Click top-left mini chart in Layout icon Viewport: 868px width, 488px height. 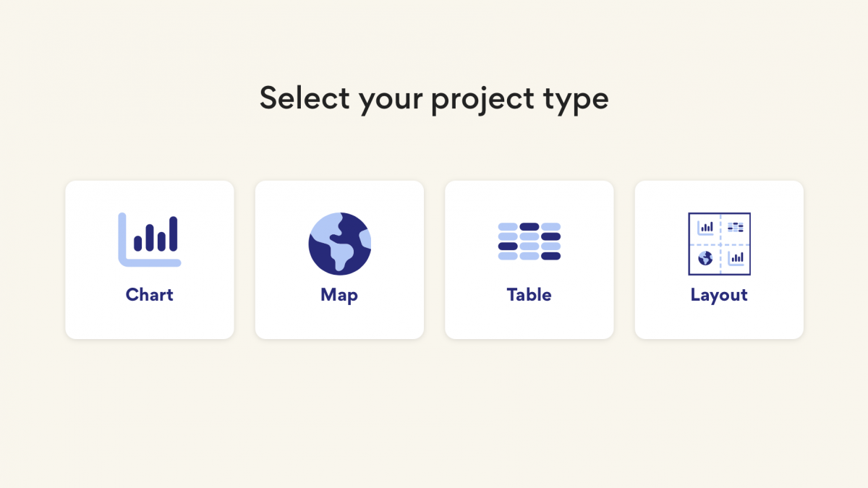705,228
